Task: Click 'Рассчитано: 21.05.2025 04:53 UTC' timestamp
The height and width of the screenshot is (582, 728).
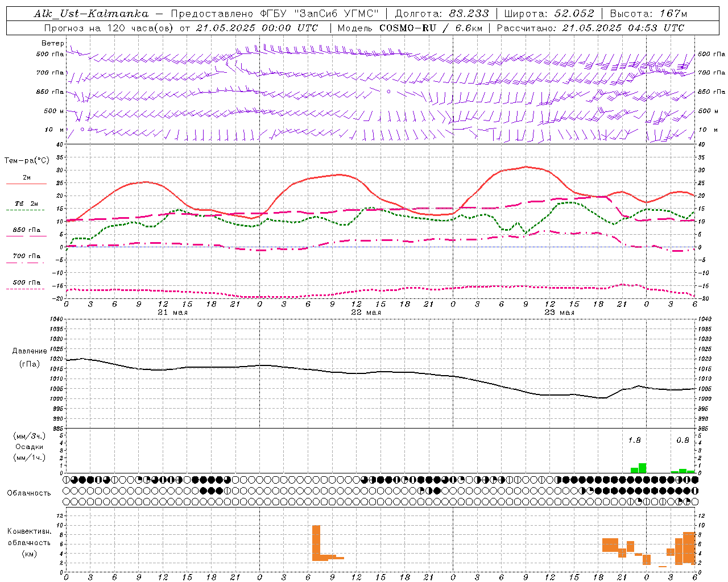Action: 590,28
